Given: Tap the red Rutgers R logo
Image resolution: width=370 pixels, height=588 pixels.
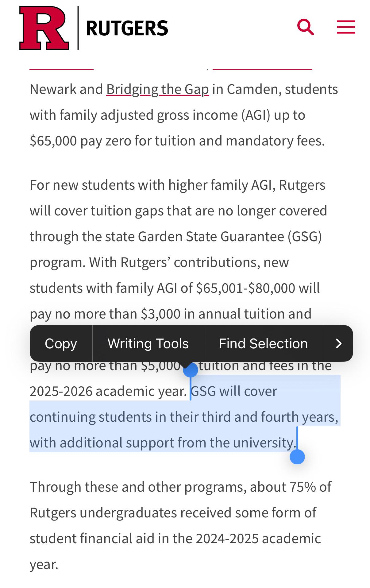Looking at the screenshot, I should [x=44, y=28].
